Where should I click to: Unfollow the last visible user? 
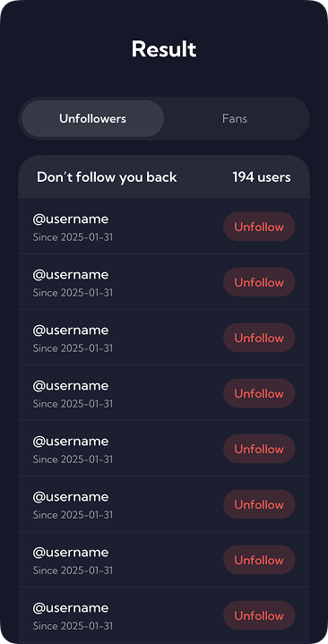pos(259,615)
